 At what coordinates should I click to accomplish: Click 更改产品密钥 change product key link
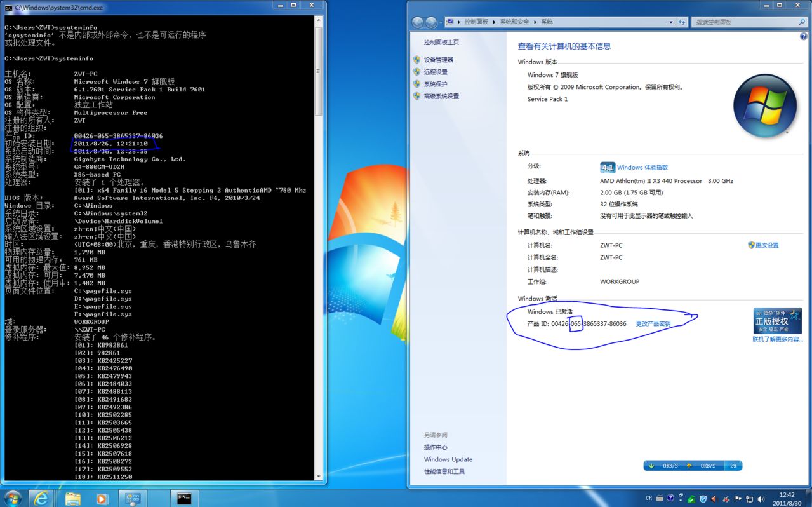tap(653, 324)
